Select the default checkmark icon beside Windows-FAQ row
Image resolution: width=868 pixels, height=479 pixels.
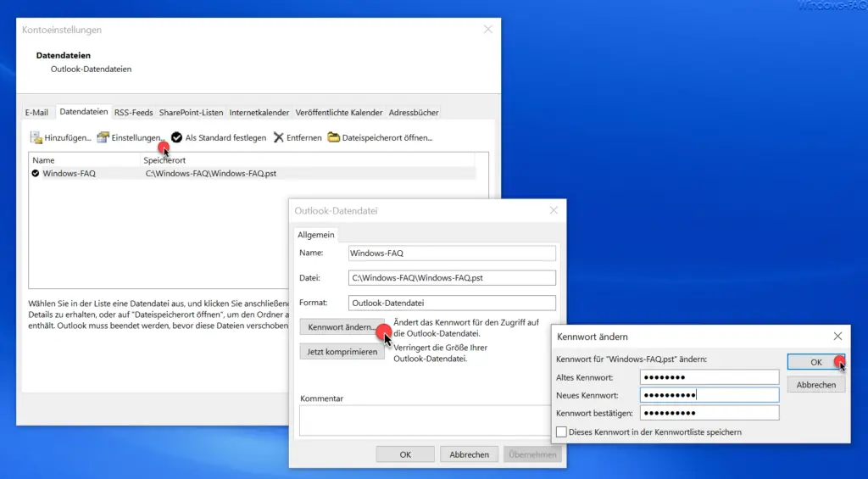point(36,173)
